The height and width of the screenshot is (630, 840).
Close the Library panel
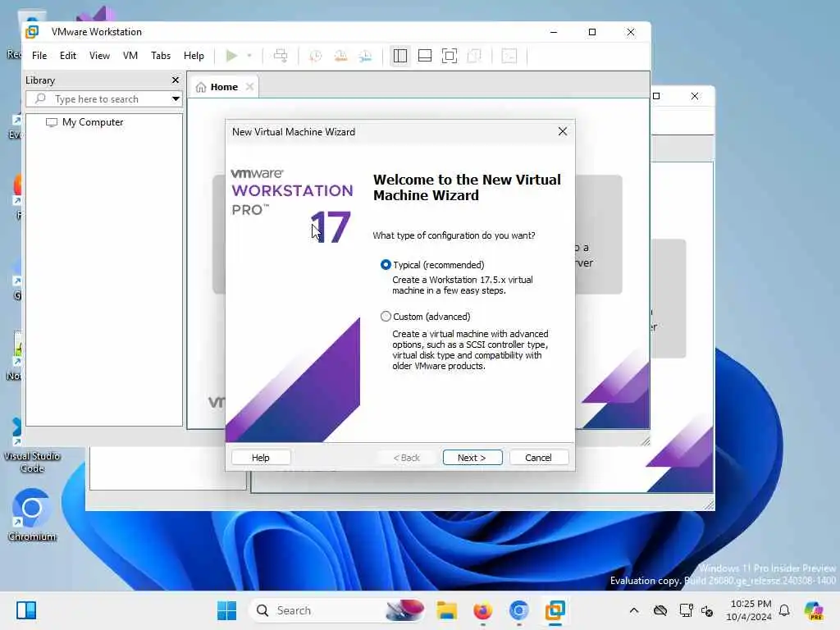click(x=176, y=80)
